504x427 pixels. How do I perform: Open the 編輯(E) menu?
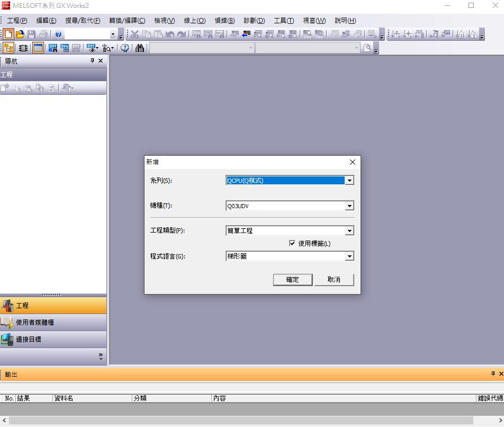[46, 21]
